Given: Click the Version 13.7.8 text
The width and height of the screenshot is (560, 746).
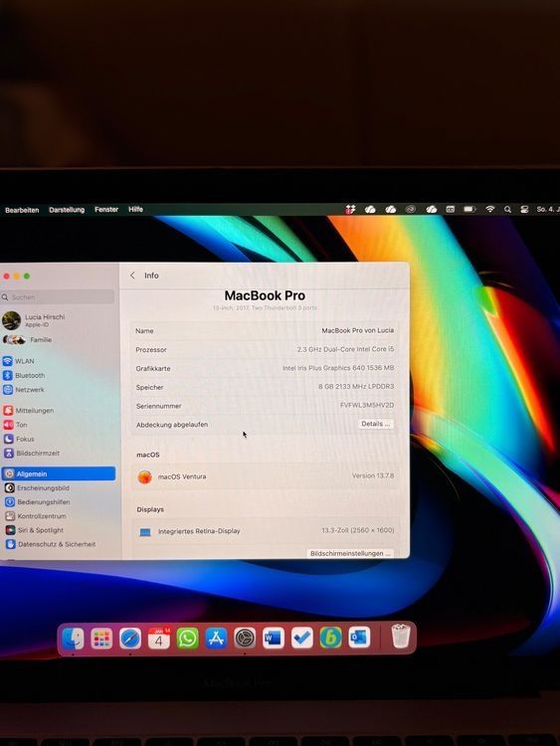Looking at the screenshot, I should [x=373, y=475].
